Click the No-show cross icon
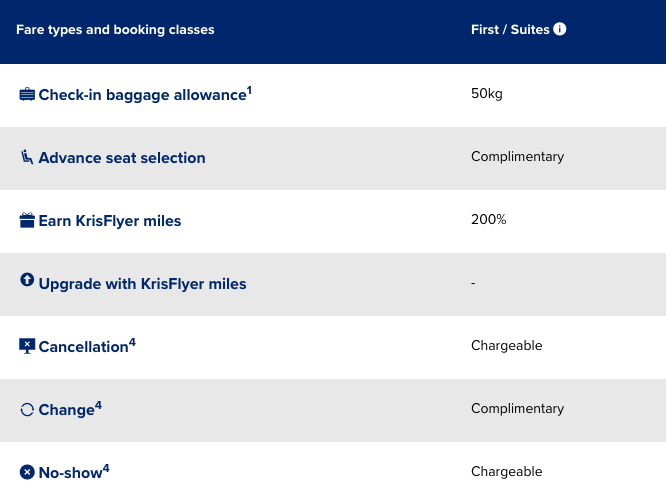This screenshot has height=496, width=666. (27, 471)
